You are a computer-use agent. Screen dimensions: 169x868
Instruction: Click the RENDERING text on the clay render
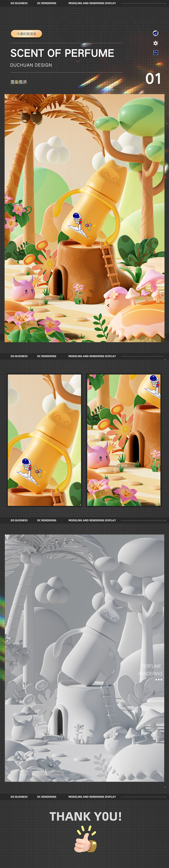(x=150, y=674)
